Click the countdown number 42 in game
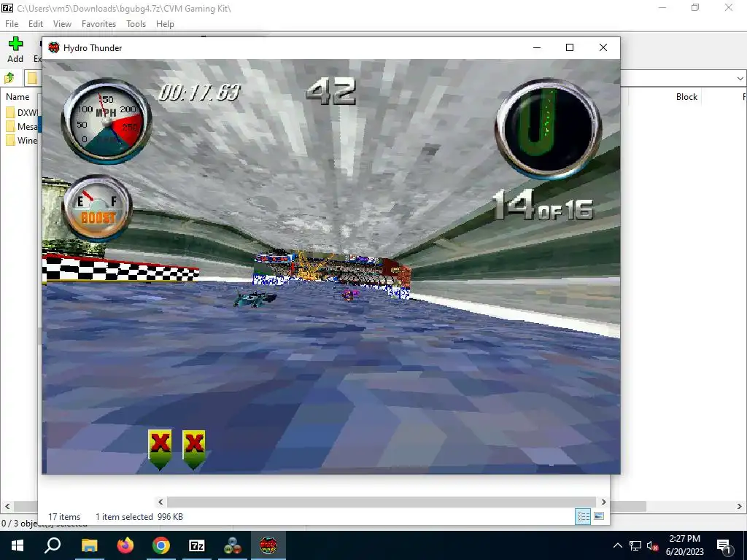Screen dimensions: 747x560 (x=330, y=91)
